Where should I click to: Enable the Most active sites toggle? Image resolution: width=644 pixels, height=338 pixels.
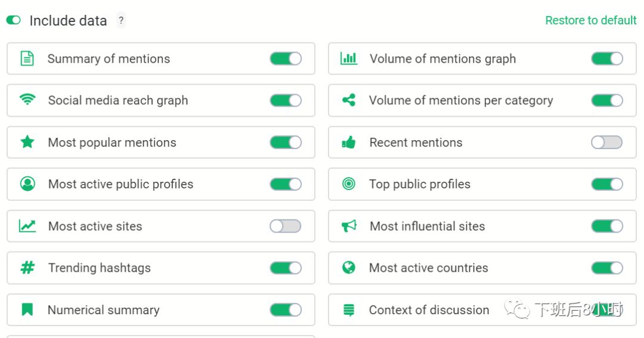(x=286, y=226)
